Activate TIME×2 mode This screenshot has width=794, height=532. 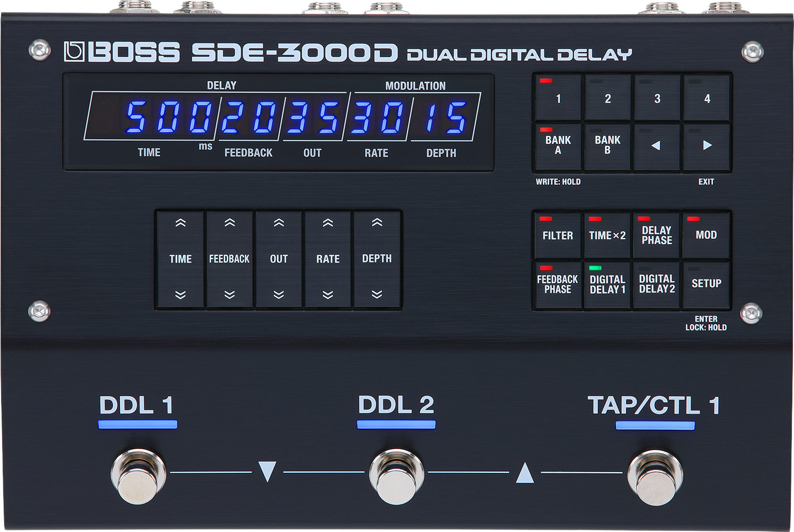[606, 235]
